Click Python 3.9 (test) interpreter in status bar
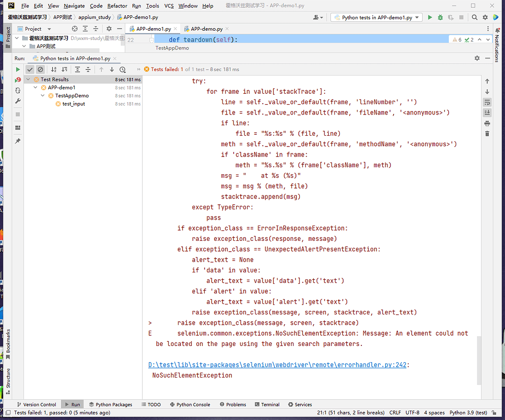Image resolution: width=505 pixels, height=420 pixels. pyautogui.click(x=468, y=413)
